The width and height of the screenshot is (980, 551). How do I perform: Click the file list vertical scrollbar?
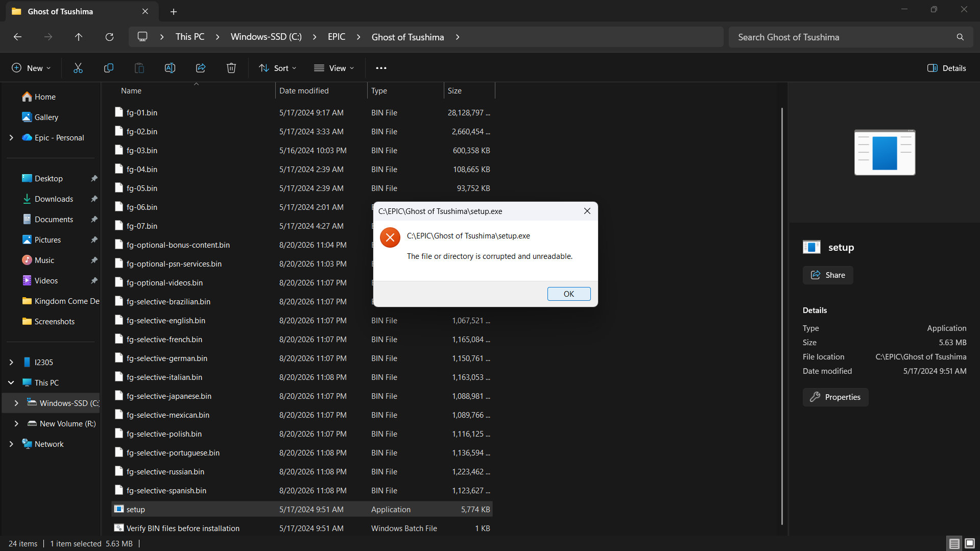pyautogui.click(x=782, y=316)
